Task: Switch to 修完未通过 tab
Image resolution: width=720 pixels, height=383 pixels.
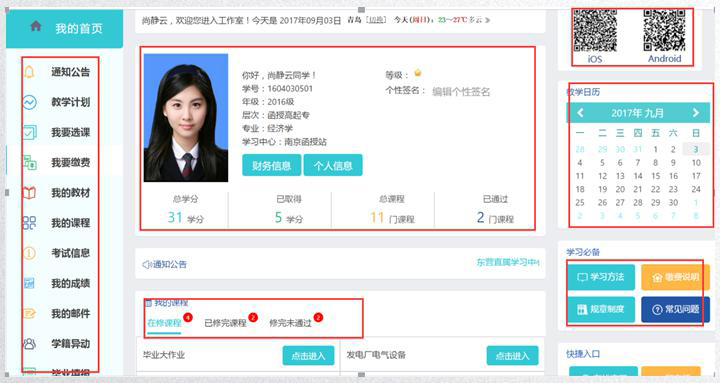Action: (290, 323)
